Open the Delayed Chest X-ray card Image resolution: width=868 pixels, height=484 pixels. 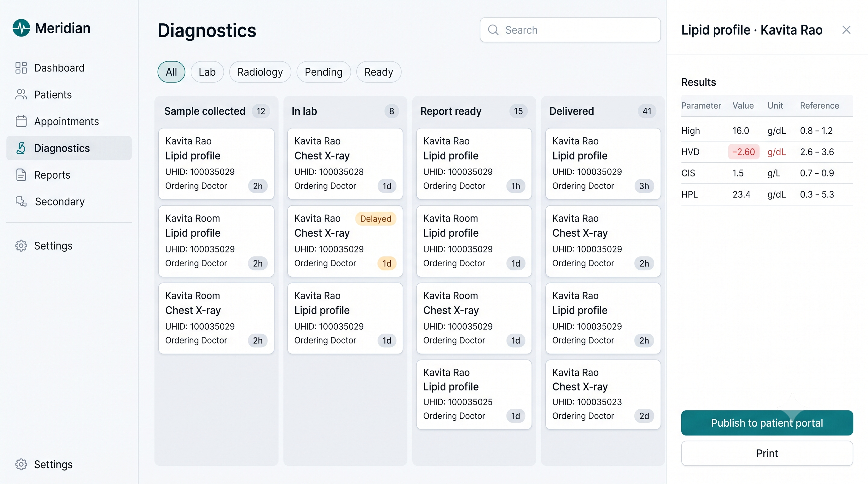pos(345,241)
